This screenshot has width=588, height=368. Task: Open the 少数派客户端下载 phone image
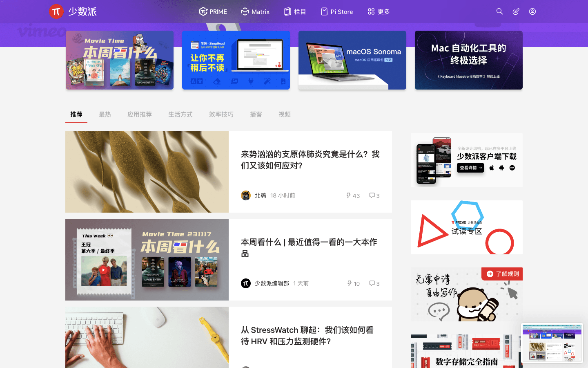pos(434,161)
